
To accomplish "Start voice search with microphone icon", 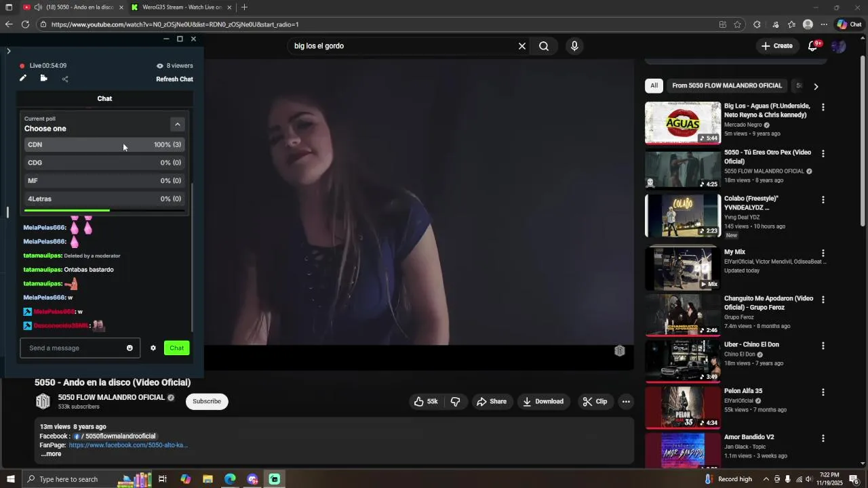I will 574,46.
